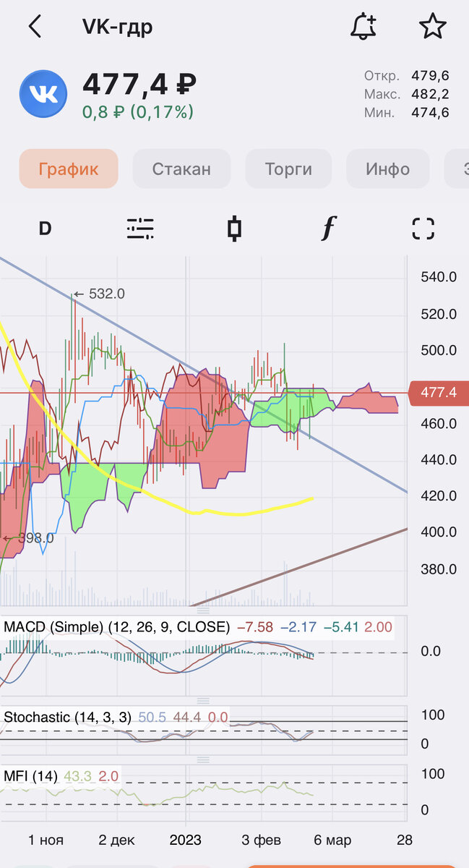Add VK to favorites with star icon

[433, 26]
